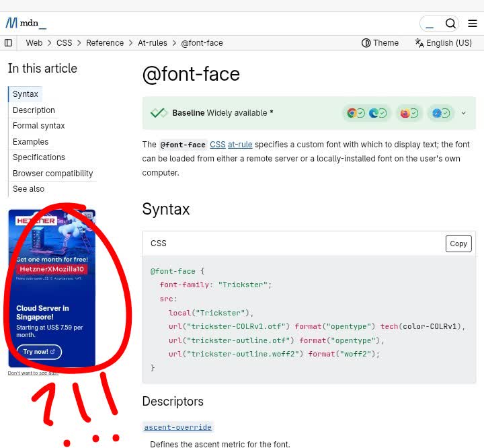The width and height of the screenshot is (484, 448).
Task: Click the Firefox browser support icon
Action: (x=405, y=113)
